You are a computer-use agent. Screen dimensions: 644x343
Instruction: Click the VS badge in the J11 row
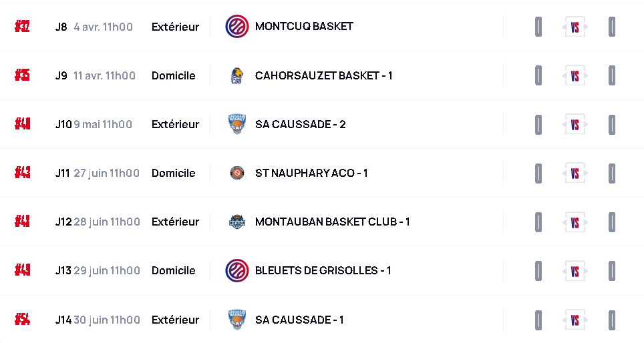pos(575,174)
